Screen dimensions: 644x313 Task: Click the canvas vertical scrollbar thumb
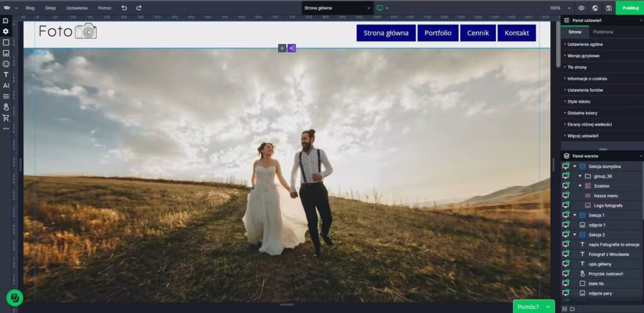558,44
